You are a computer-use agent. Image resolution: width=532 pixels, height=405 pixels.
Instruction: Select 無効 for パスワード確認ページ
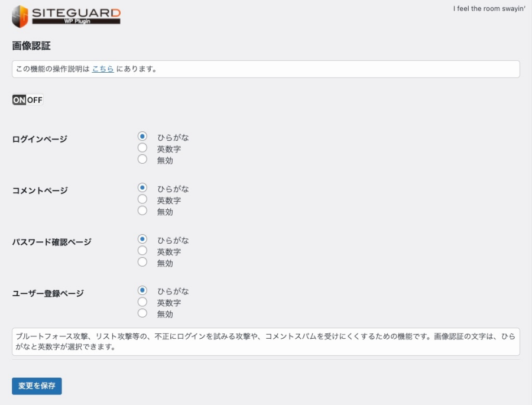coord(142,262)
